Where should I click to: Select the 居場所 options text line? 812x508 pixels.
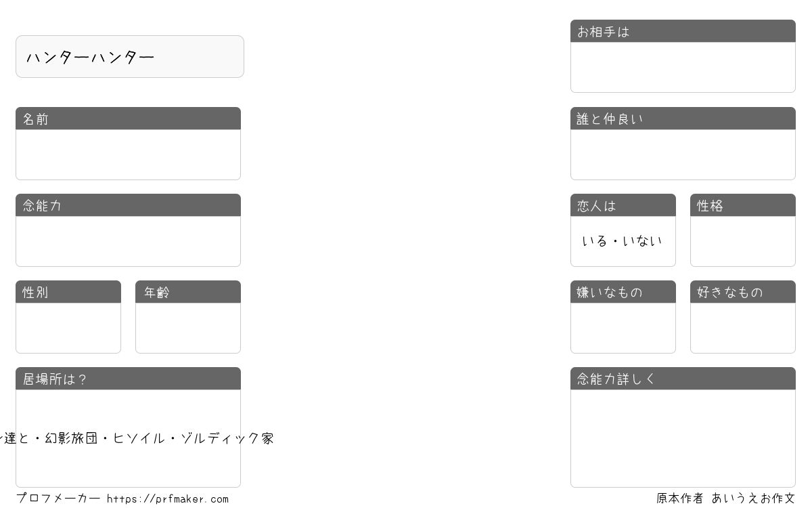pos(137,438)
